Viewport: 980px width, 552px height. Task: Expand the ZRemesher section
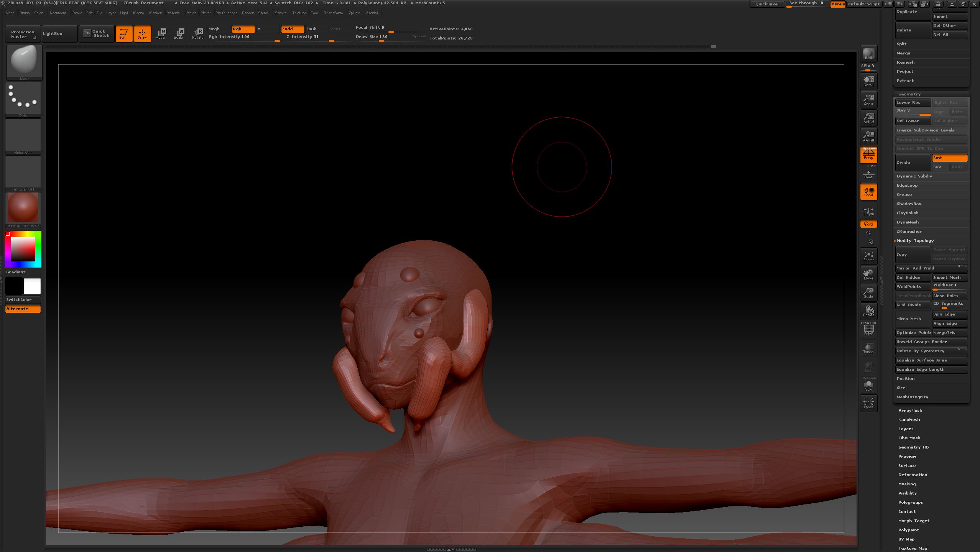pyautogui.click(x=909, y=232)
